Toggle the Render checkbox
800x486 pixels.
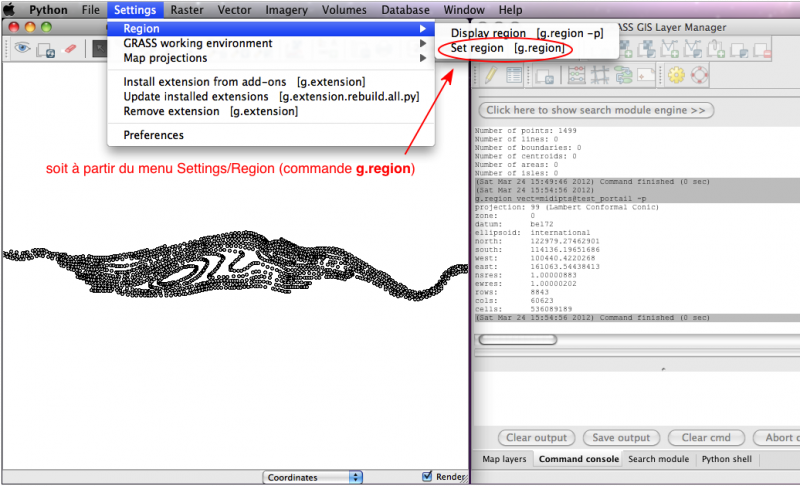click(427, 477)
